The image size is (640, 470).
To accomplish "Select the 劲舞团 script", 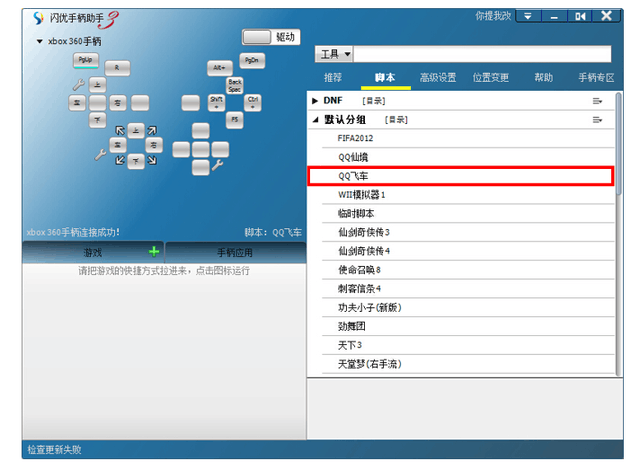I will [x=468, y=326].
